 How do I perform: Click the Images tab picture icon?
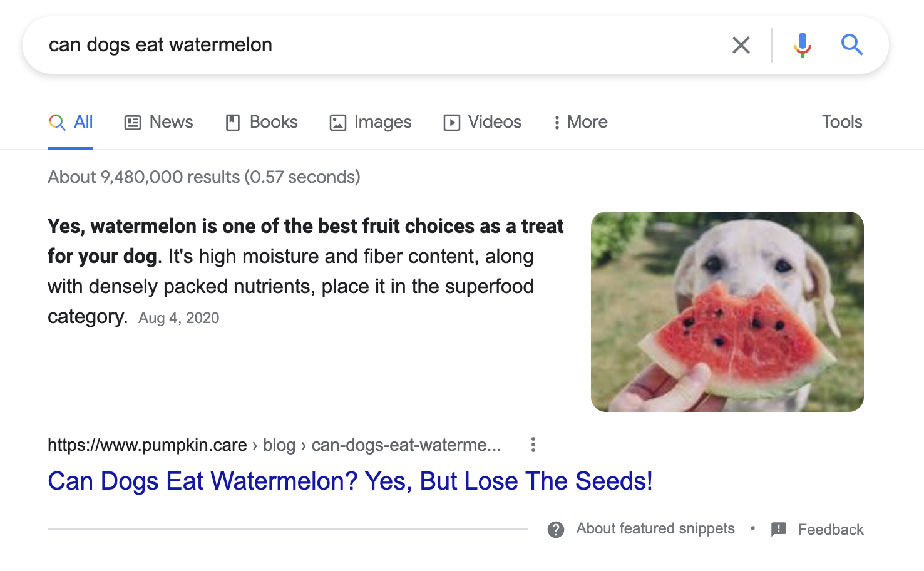(x=337, y=122)
